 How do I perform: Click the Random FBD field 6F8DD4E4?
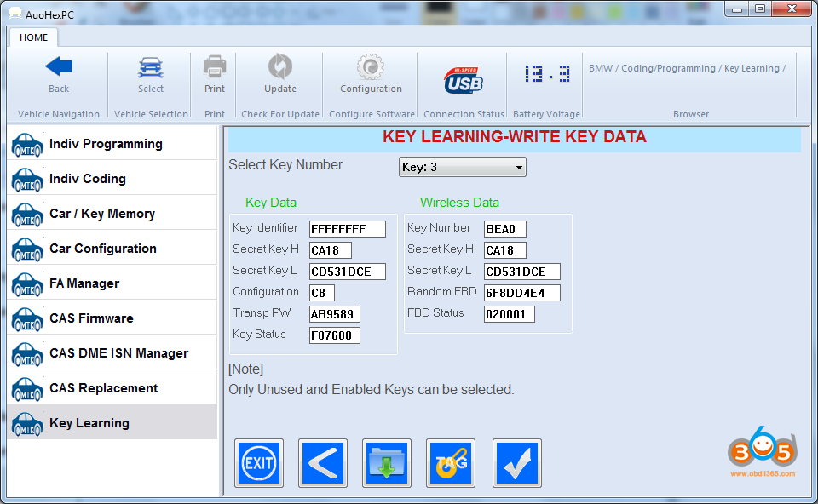[x=522, y=294]
